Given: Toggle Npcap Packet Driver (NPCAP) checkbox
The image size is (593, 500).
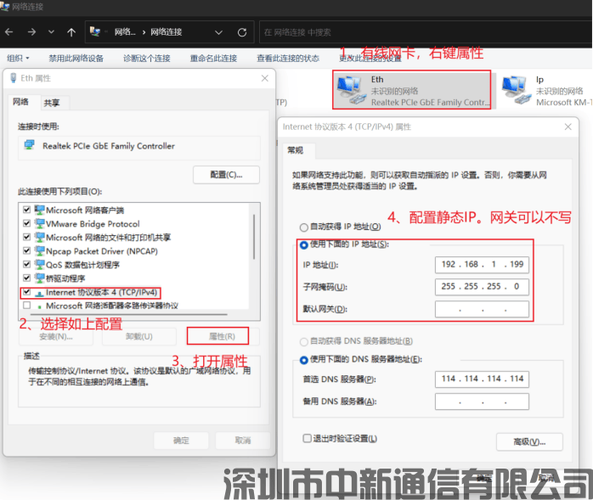Looking at the screenshot, I should (27, 250).
